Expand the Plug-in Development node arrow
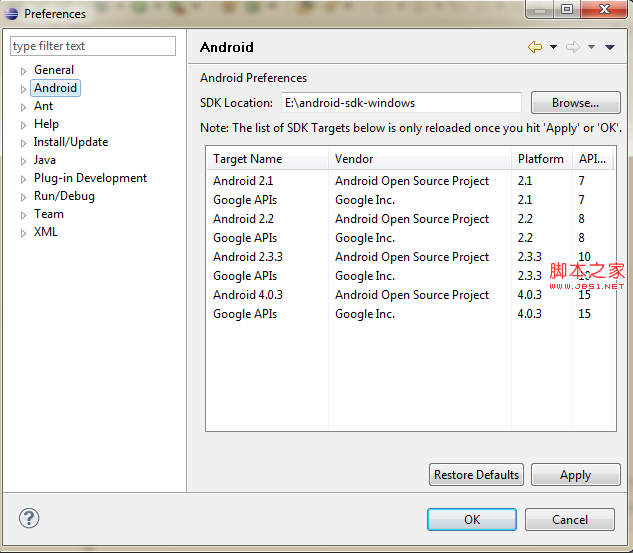633x553 pixels. (23, 179)
